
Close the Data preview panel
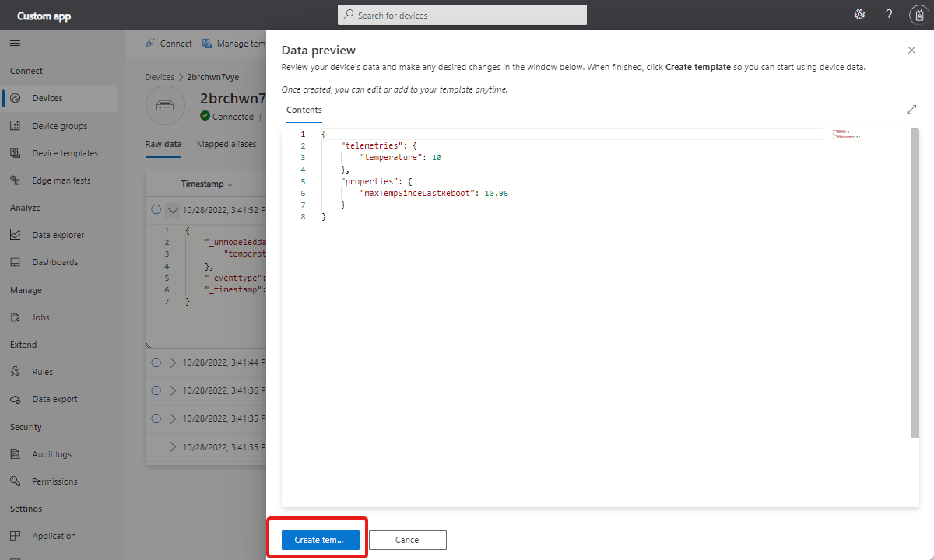click(911, 50)
